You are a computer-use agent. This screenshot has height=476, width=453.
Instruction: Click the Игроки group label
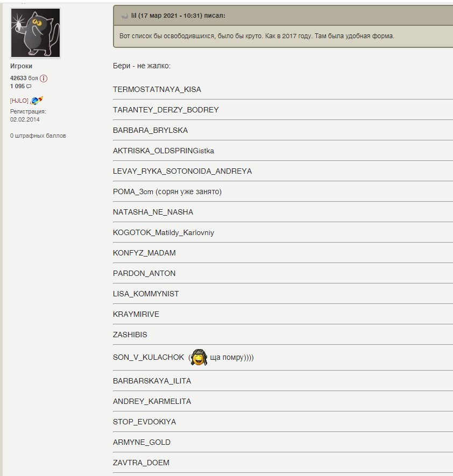[22, 66]
